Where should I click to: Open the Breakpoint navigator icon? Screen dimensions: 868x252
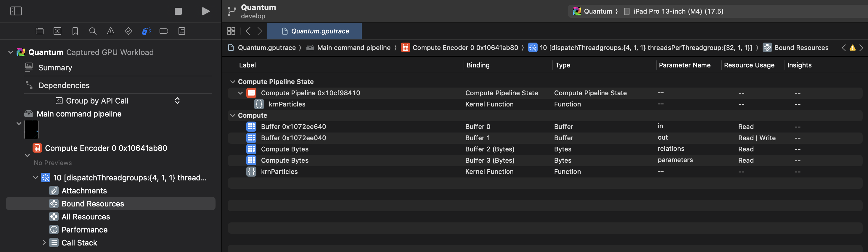pos(164,31)
